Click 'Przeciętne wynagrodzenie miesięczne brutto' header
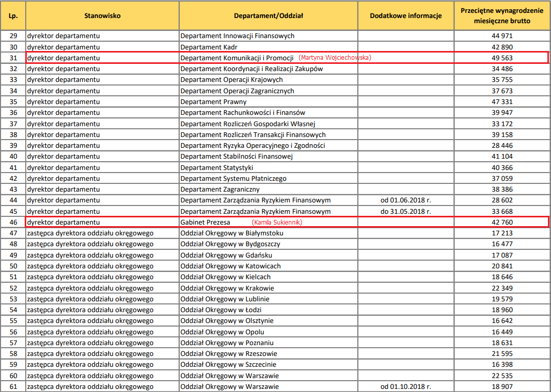Viewport: 551px width, 392px height. click(502, 15)
